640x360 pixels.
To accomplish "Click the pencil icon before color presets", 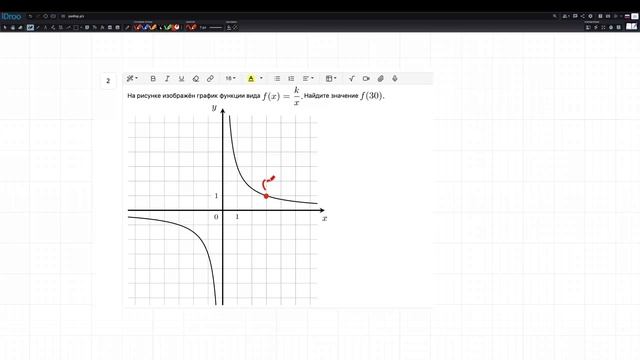I will tap(127, 27).
